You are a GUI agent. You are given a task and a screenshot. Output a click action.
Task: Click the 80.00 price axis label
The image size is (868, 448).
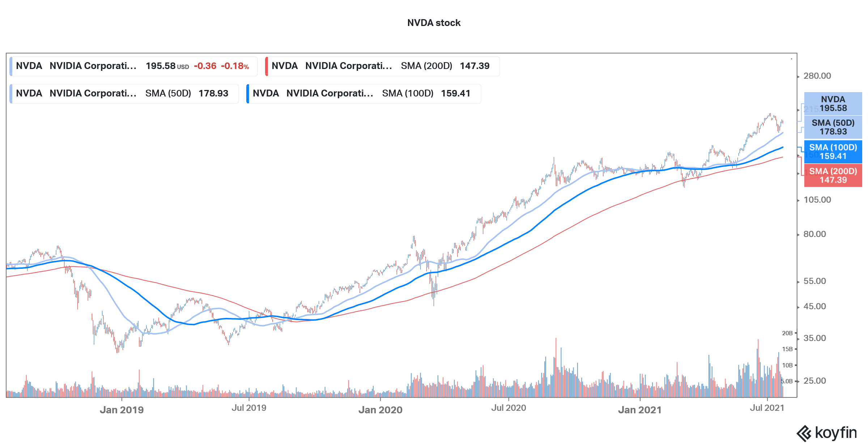[814, 234]
